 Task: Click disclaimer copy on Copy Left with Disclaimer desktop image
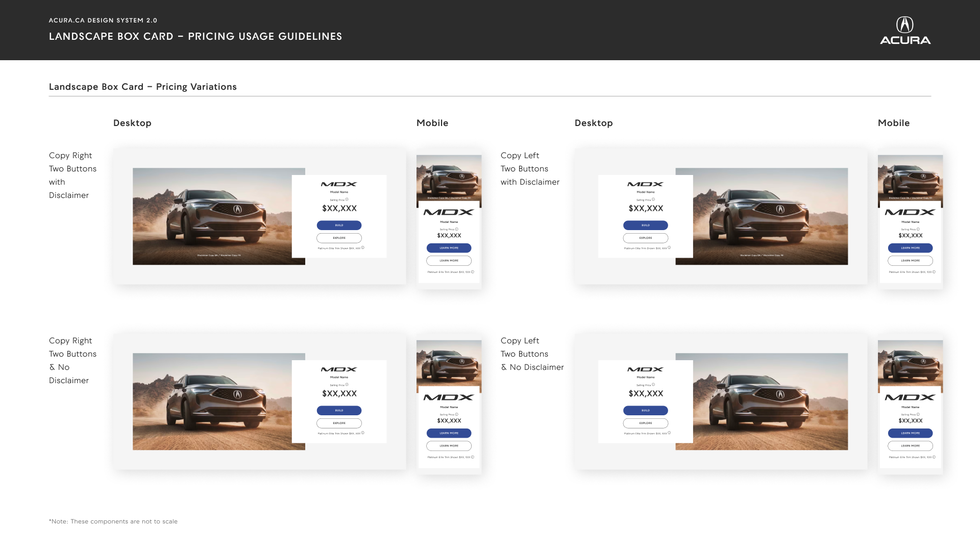pyautogui.click(x=762, y=255)
